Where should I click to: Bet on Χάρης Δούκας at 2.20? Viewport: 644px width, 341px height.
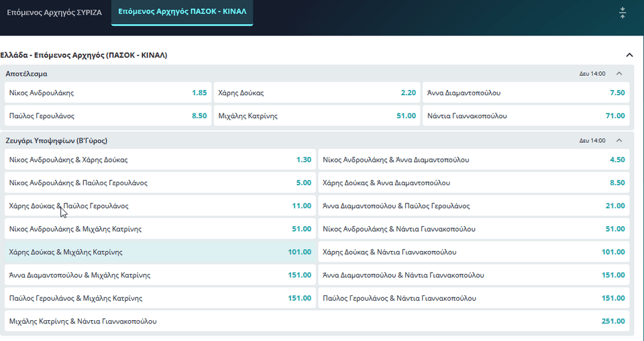[x=317, y=93]
